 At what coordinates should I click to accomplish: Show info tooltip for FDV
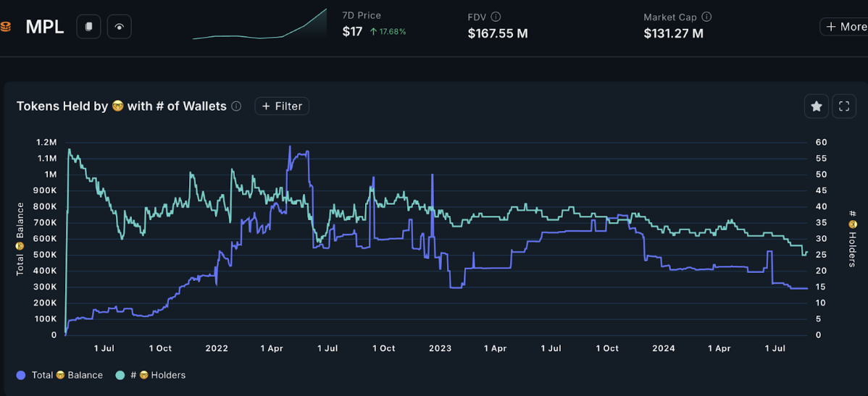pos(496,17)
